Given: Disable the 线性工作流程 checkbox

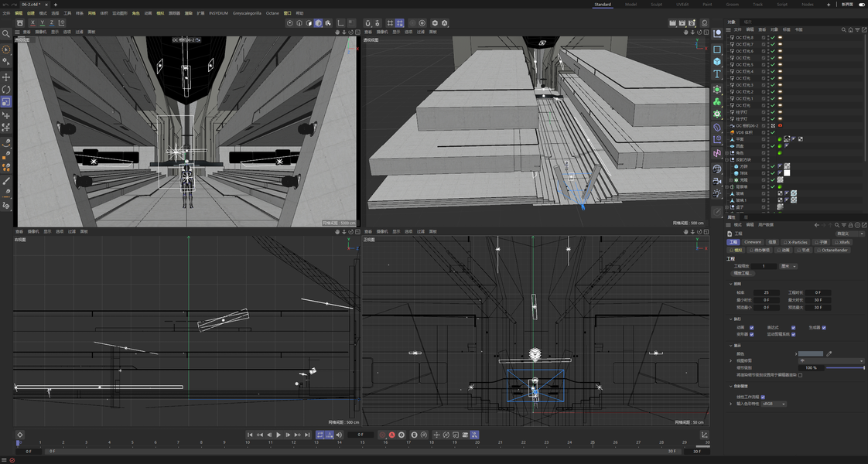Looking at the screenshot, I should pyautogui.click(x=763, y=397).
